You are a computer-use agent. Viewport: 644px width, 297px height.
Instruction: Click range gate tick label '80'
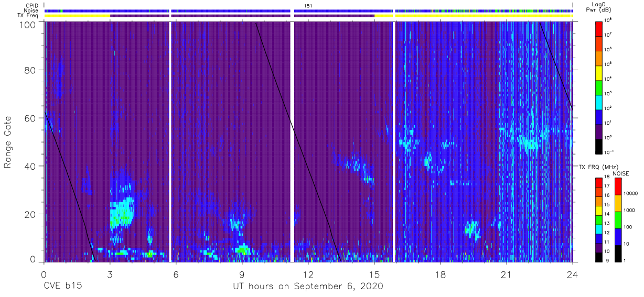click(x=30, y=70)
